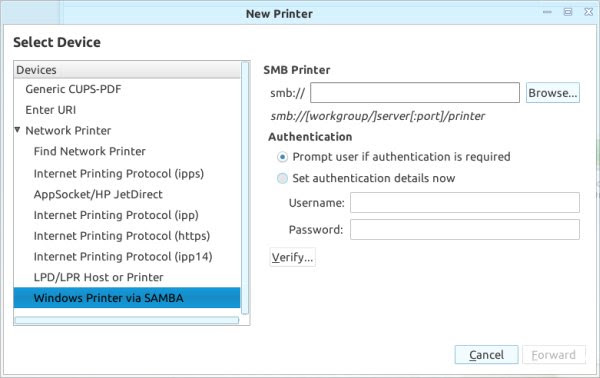Image resolution: width=600 pixels, height=378 pixels.
Task: Click into the Username field
Action: pyautogui.click(x=465, y=202)
